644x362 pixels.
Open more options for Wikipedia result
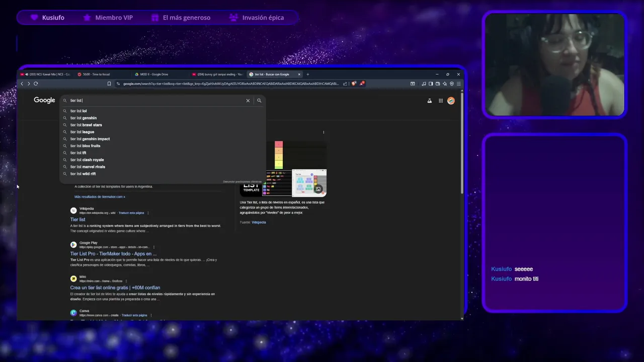click(x=148, y=213)
